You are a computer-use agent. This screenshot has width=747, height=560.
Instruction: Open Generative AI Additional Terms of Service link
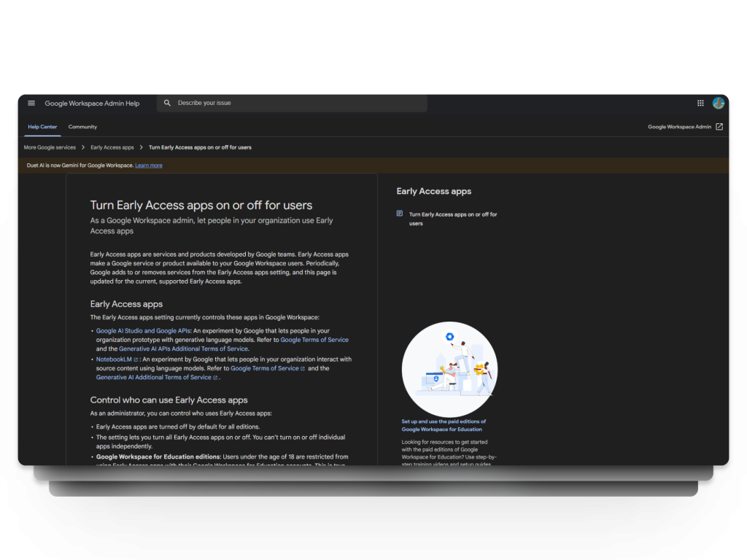(x=153, y=378)
